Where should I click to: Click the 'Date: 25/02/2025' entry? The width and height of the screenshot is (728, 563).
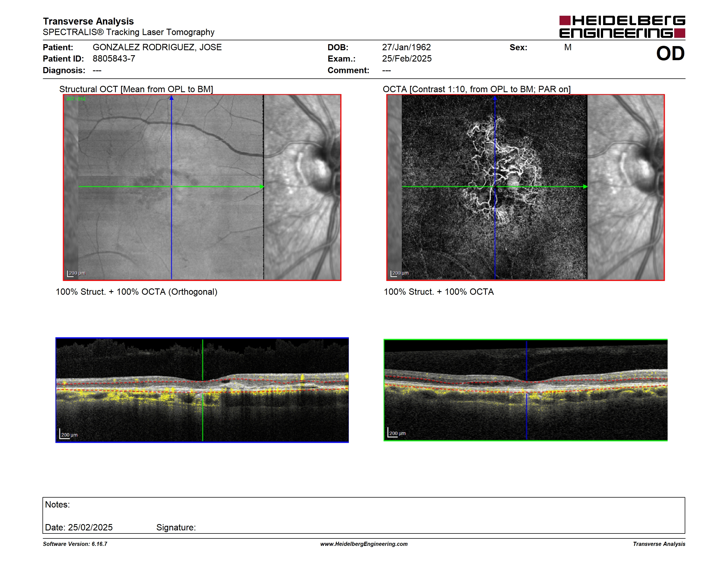79,528
